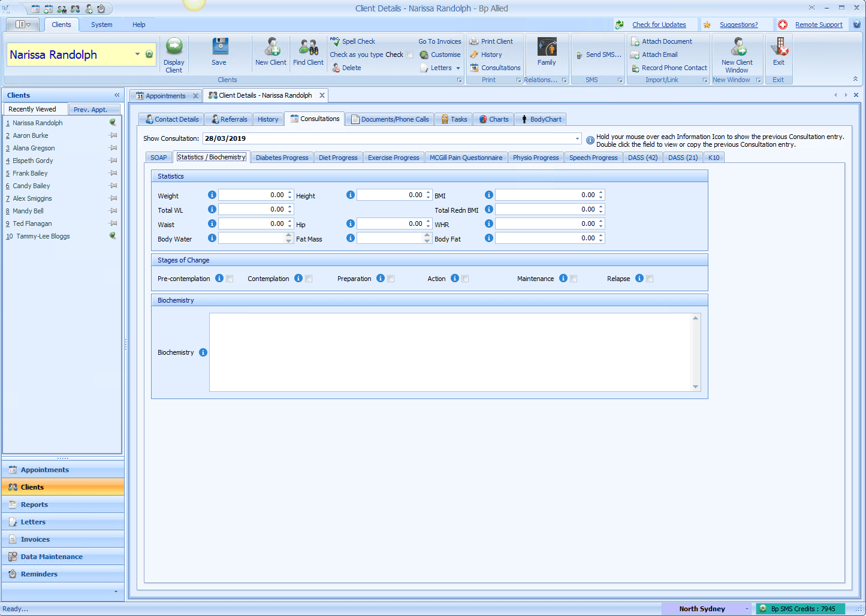The height and width of the screenshot is (616, 866).
Task: Open Reports in navigation pane
Action: pos(63,505)
